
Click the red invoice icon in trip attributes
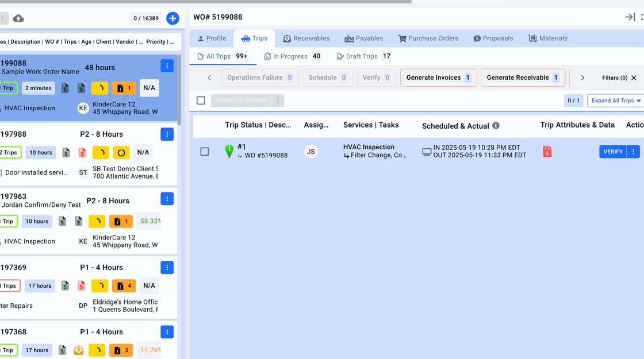point(547,152)
